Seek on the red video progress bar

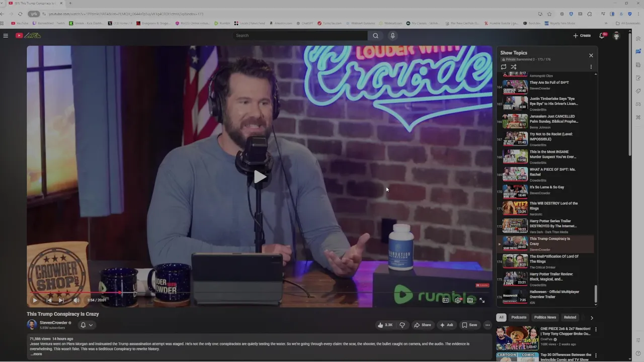pos(260,292)
